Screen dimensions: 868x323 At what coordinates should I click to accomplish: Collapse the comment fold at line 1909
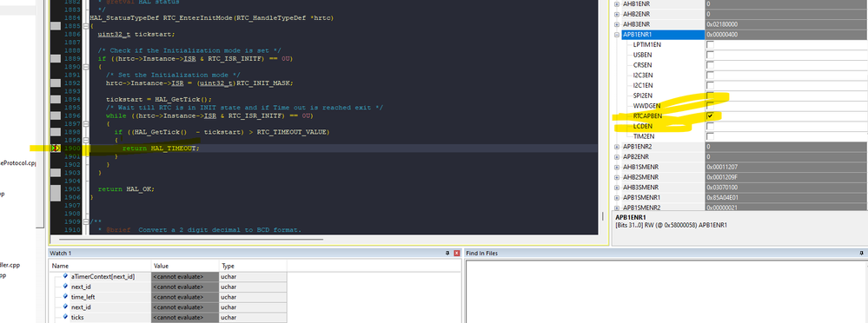coord(86,221)
